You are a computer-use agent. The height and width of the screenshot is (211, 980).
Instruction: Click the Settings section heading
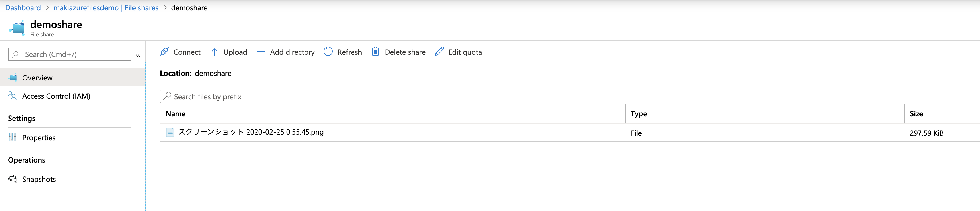click(21, 118)
